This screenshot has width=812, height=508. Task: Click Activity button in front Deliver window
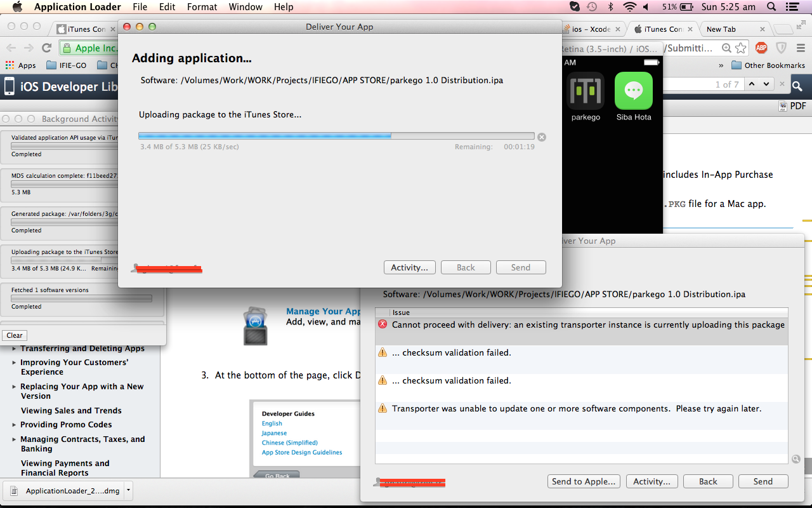click(410, 267)
